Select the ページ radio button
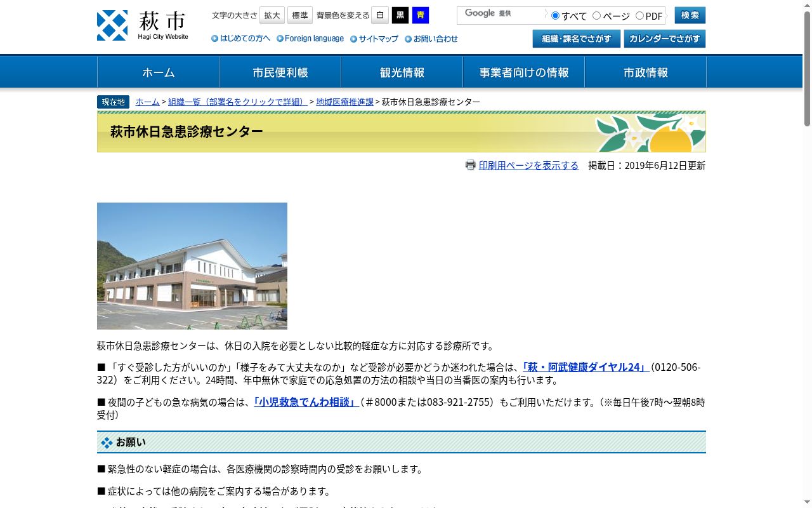The width and height of the screenshot is (812, 508). [596, 16]
